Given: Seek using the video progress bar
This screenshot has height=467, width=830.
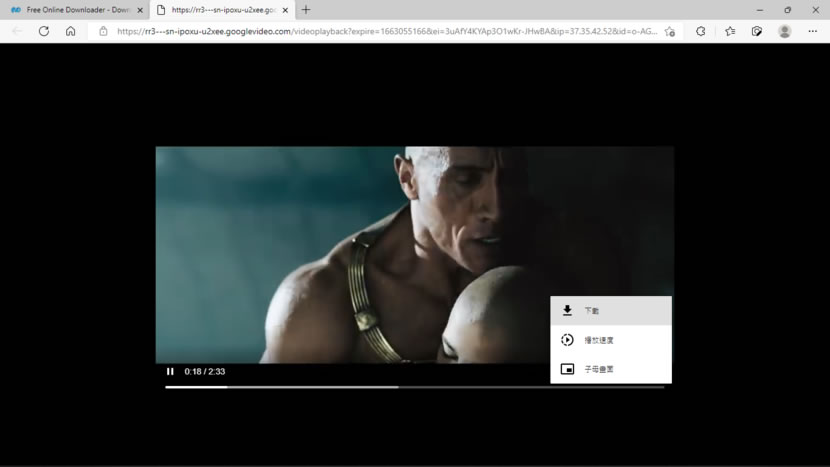Looking at the screenshot, I should 414,387.
